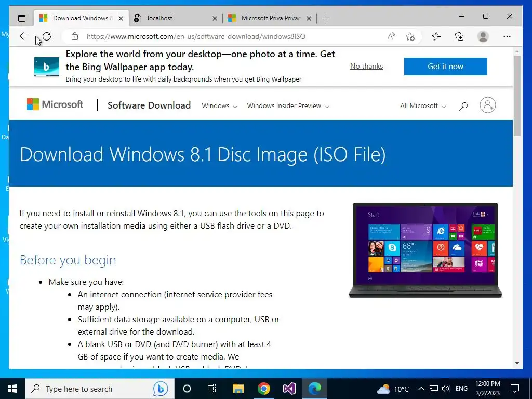Click the taskbar search box

tap(99, 389)
